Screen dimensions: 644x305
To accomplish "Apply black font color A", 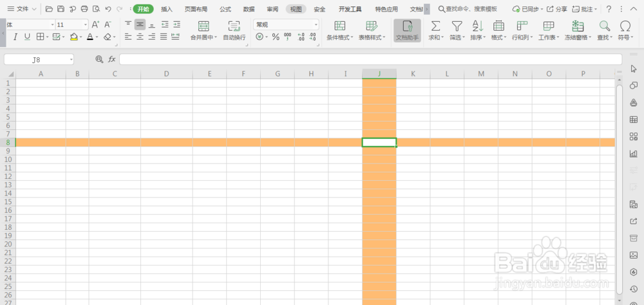I will coord(90,37).
